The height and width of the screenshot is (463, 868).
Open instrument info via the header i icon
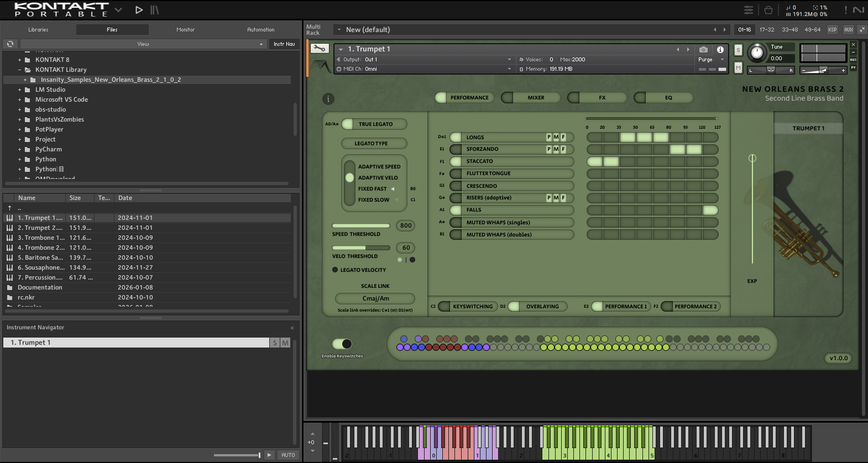tap(720, 49)
